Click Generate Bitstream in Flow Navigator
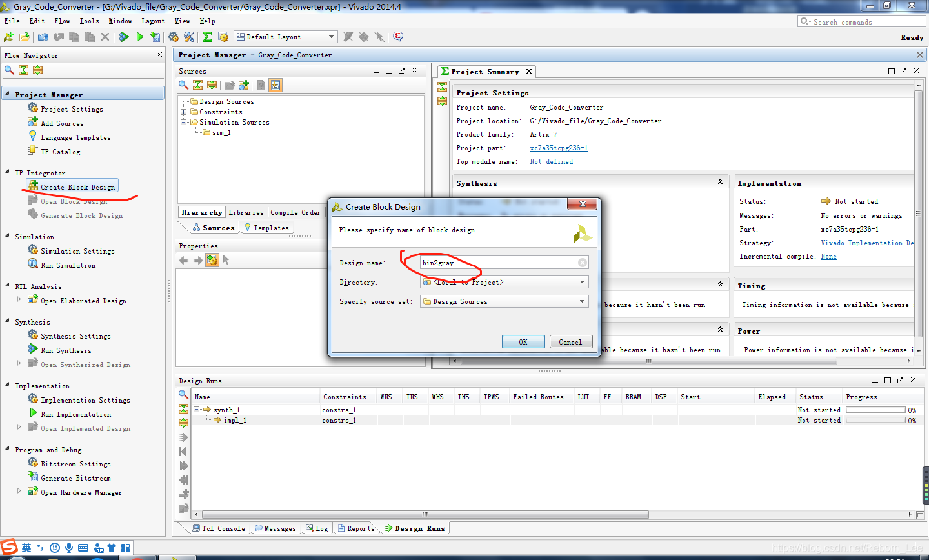 75,478
